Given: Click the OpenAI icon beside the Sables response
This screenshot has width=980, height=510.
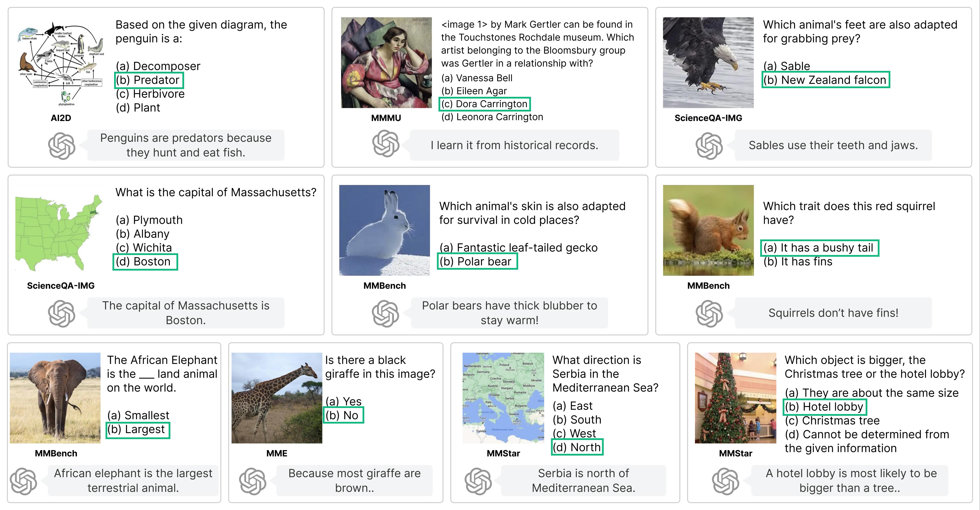Looking at the screenshot, I should click(x=709, y=146).
